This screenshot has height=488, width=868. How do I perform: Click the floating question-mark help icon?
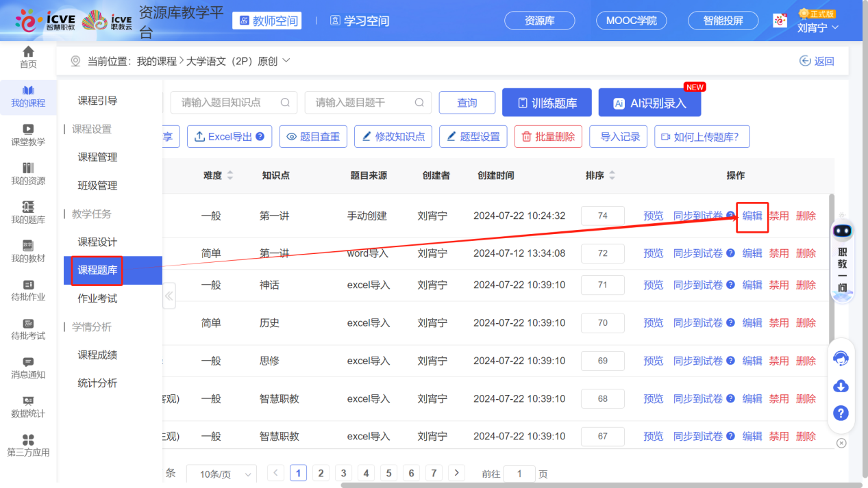[x=841, y=413]
